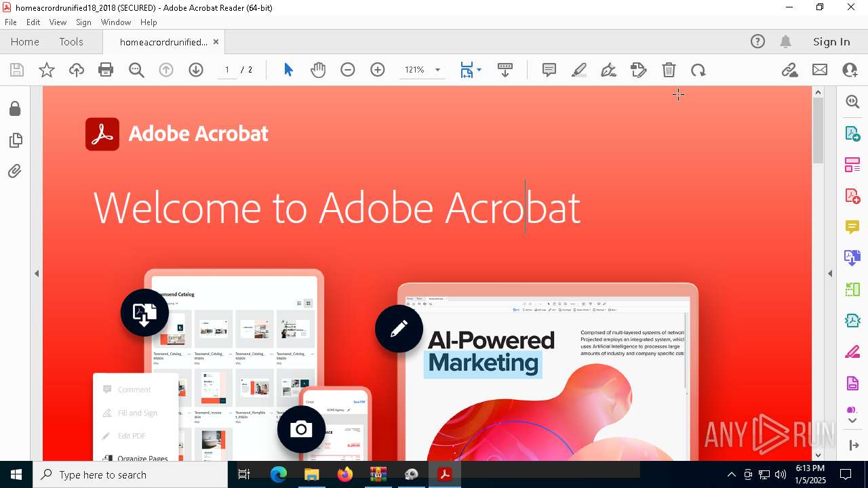Viewport: 868px width, 488px height.
Task: Open the Sign document pen tool
Action: pyautogui.click(x=609, y=70)
